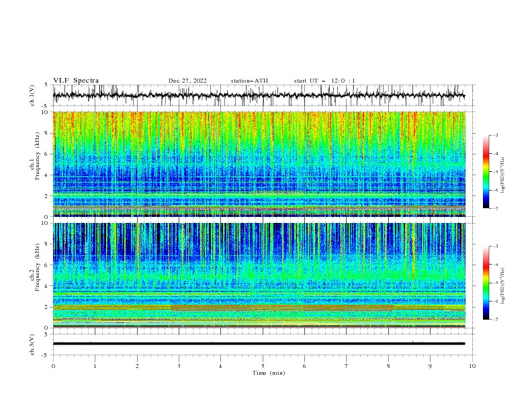Click the upper colorbar's "-3" tick label

(x=496, y=135)
